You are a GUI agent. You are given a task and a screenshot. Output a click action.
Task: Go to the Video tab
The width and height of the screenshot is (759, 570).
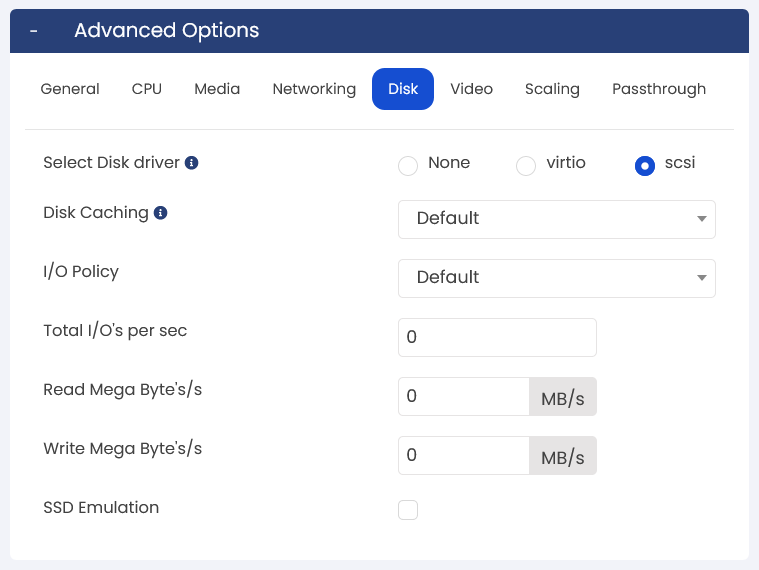click(471, 89)
